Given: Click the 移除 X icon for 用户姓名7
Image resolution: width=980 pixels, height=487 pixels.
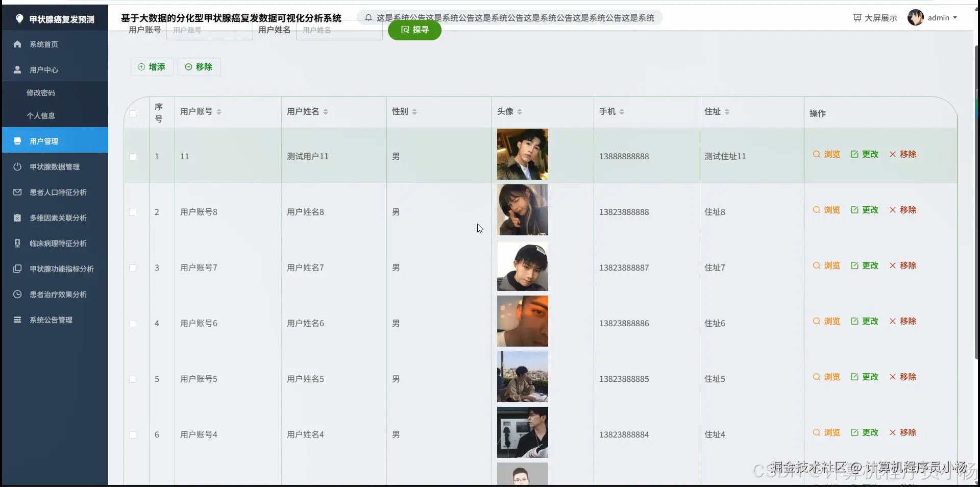Looking at the screenshot, I should tap(893, 265).
